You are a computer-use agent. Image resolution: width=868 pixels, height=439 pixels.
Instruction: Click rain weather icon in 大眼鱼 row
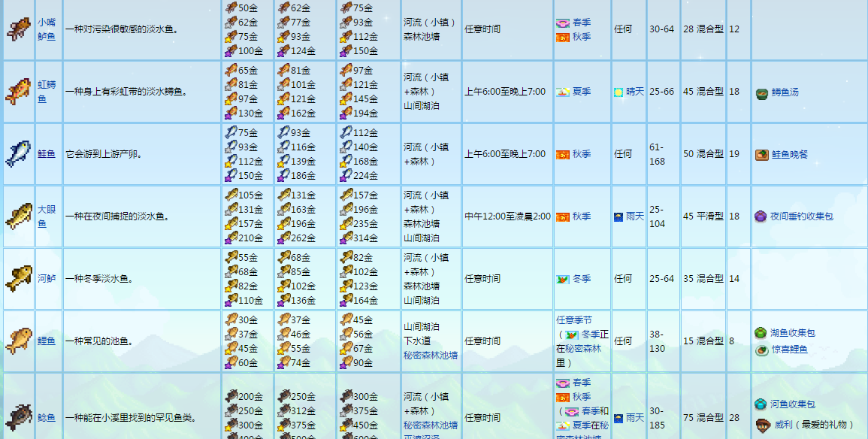click(618, 216)
